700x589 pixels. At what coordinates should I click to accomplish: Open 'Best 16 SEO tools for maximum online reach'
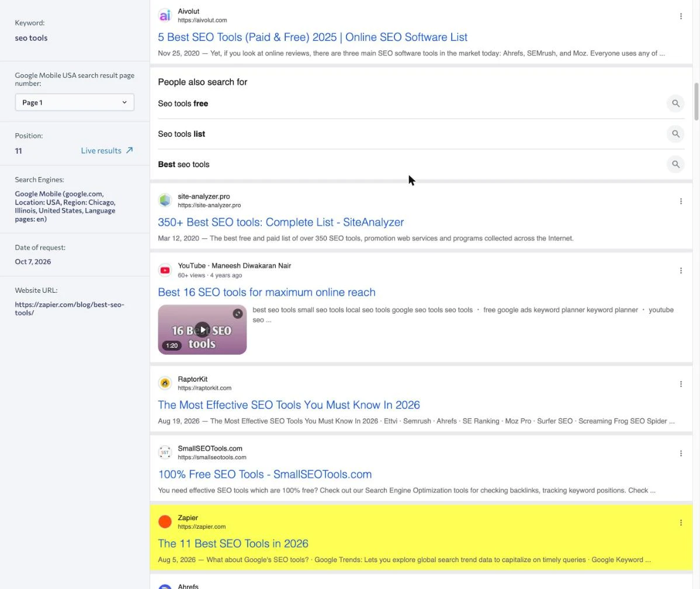point(266,293)
